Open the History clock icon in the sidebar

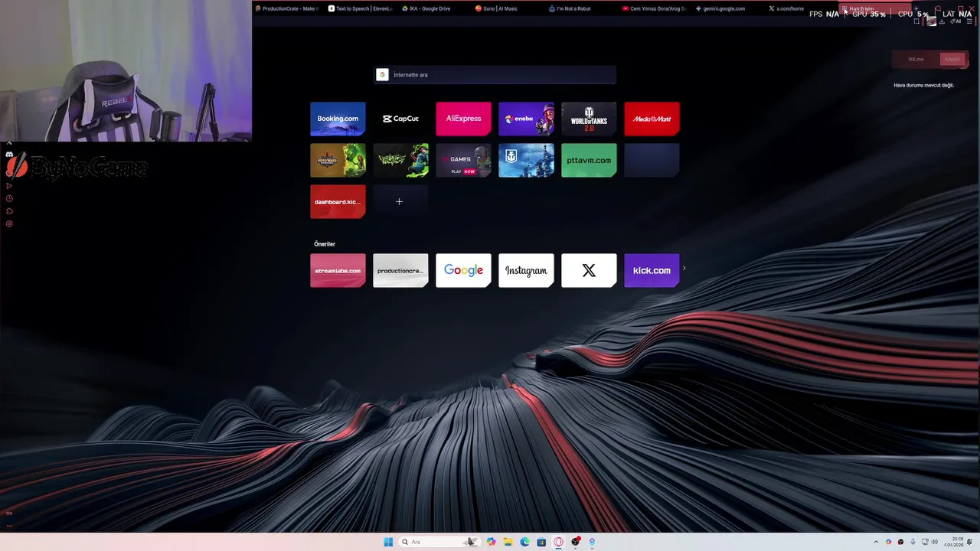[9, 198]
